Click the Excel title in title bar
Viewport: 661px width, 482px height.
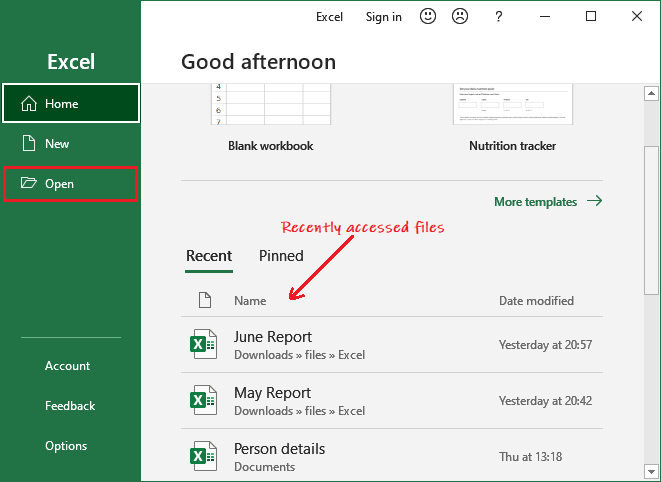point(329,17)
